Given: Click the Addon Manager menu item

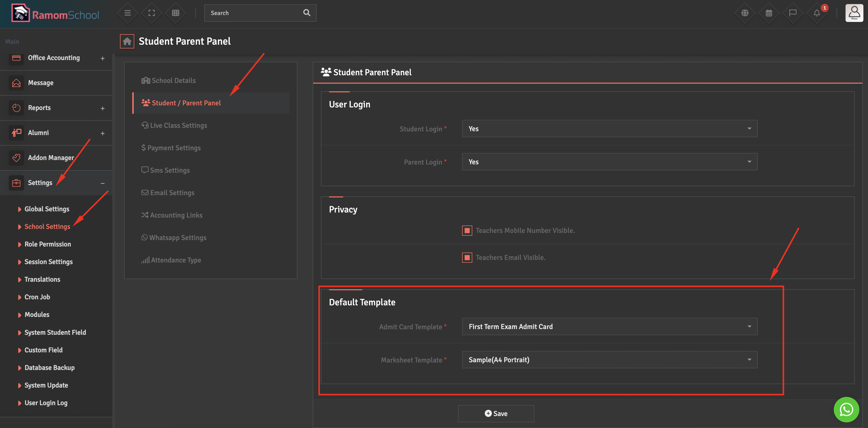Looking at the screenshot, I should point(56,158).
